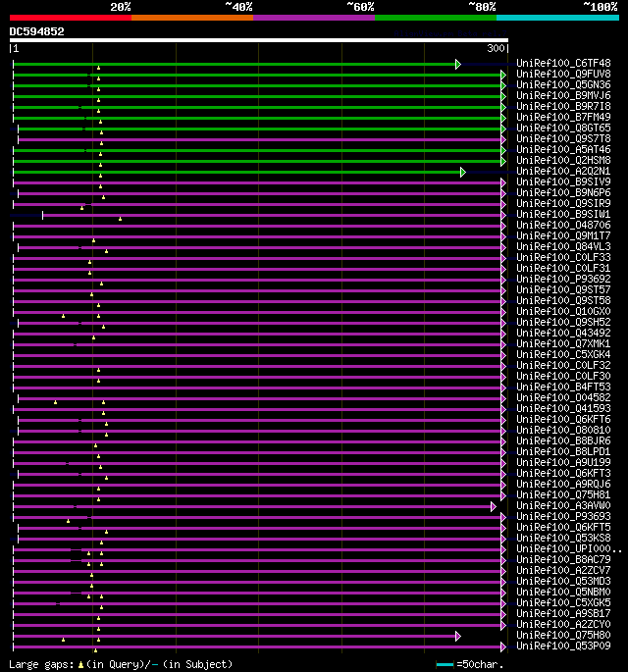Click the UniRef100_B8AC79 label text
Image resolution: width=628 pixels, height=672 pixels.
click(563, 559)
